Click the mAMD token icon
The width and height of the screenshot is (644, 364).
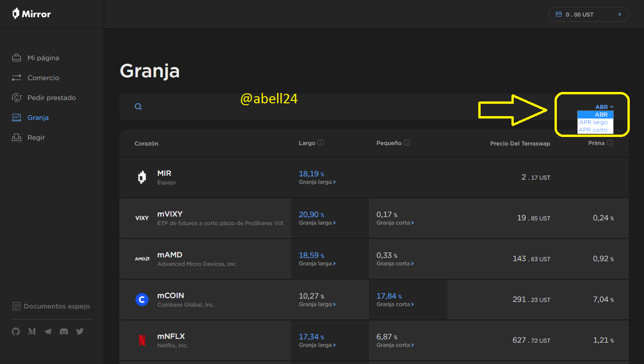(142, 259)
